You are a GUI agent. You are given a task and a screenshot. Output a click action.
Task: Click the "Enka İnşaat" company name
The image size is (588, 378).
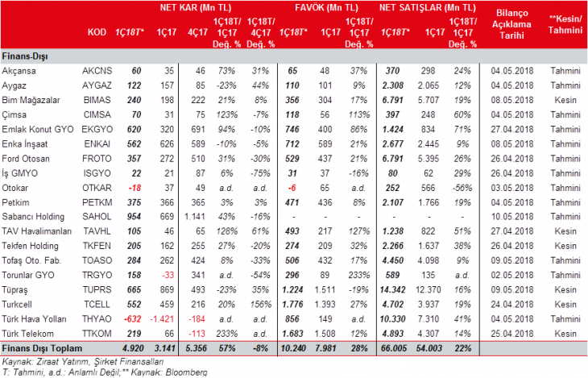[x=25, y=144]
